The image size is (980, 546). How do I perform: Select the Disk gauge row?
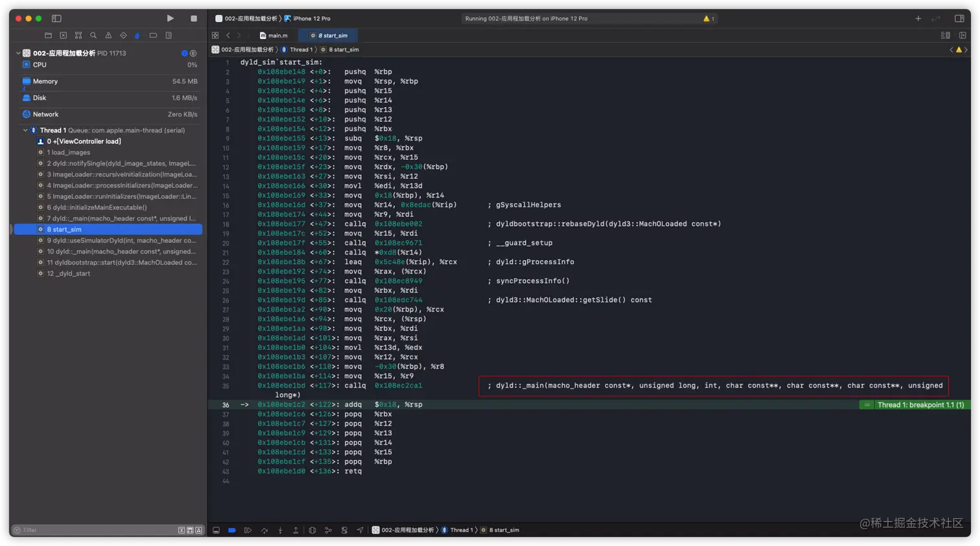click(x=108, y=98)
